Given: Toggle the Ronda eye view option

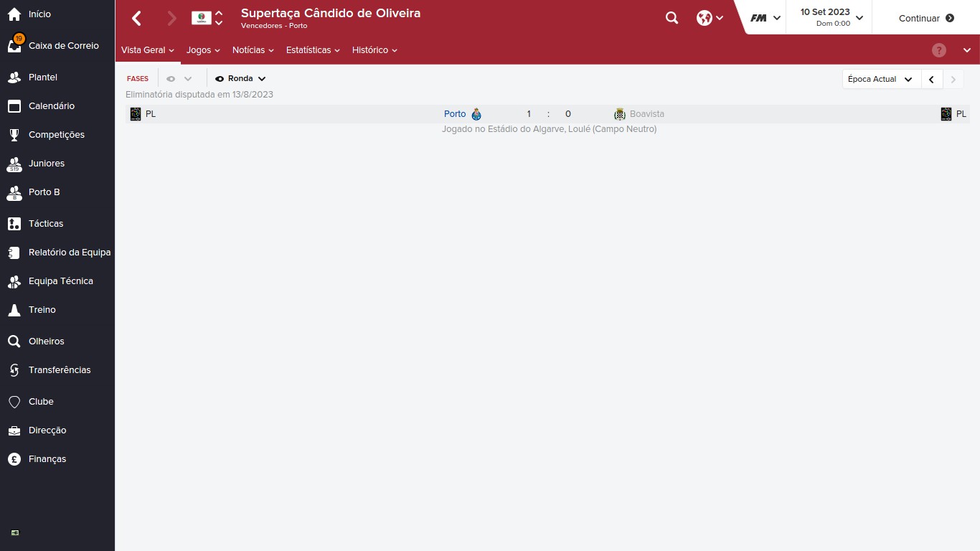Looking at the screenshot, I should tap(240, 79).
